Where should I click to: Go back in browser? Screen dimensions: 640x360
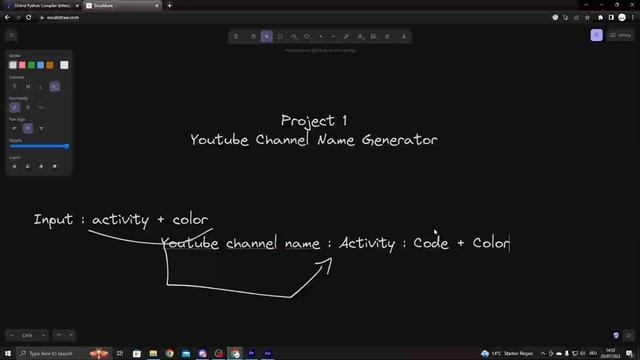(7, 18)
